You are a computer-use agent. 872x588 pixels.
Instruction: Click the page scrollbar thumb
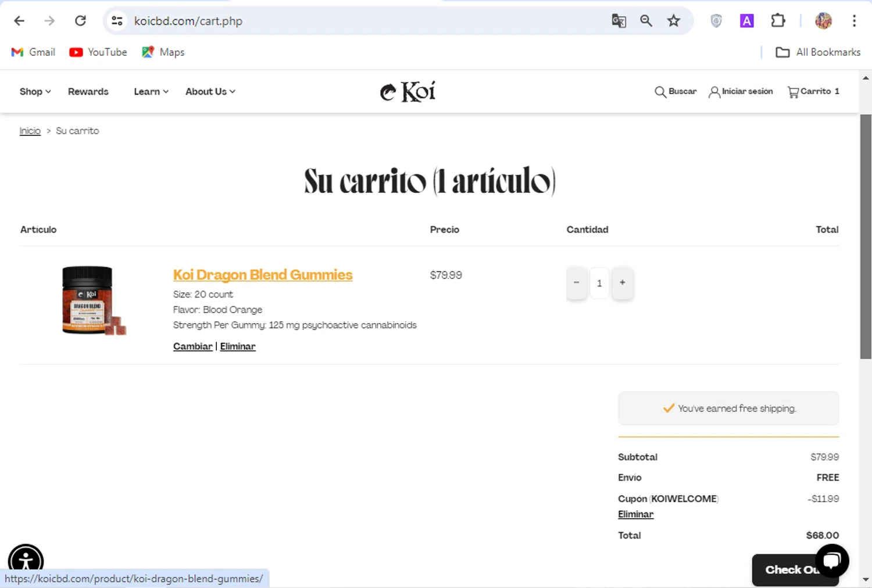(x=866, y=236)
